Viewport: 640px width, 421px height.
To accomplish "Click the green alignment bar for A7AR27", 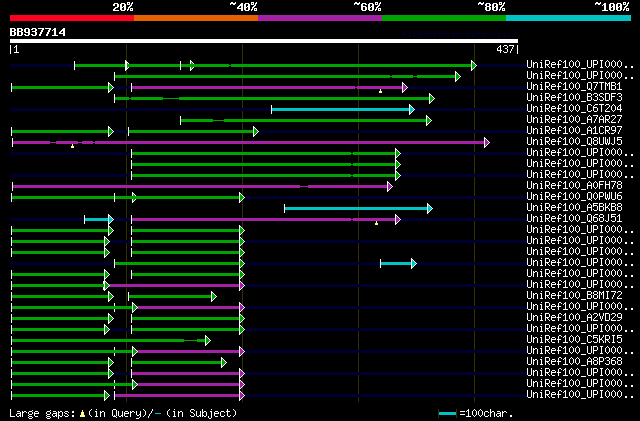I will (x=304, y=120).
